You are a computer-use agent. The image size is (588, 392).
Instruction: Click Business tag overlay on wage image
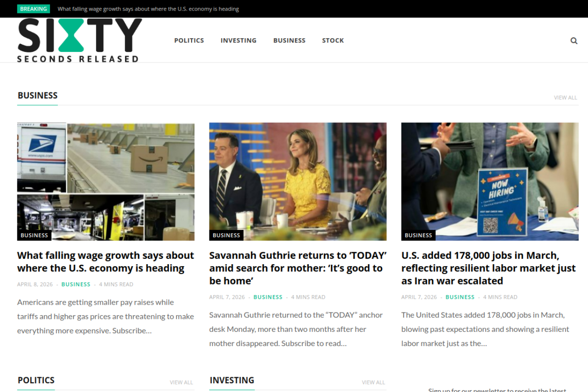(34, 235)
